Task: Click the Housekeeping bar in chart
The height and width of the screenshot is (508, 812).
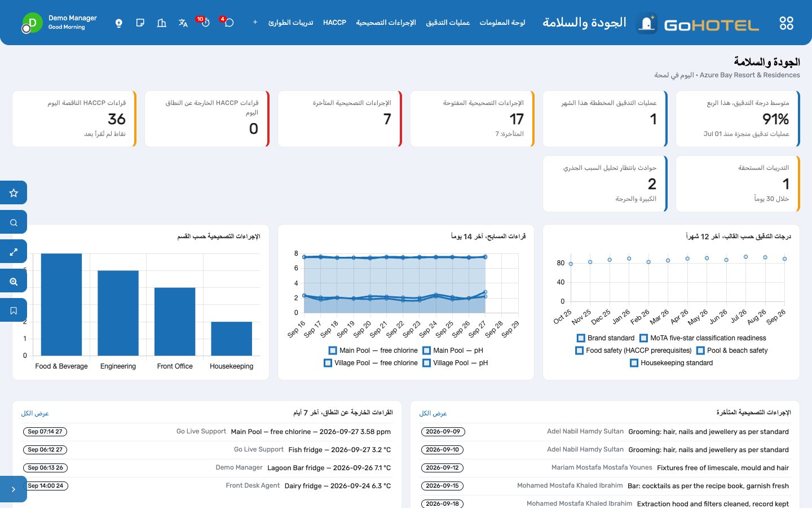Action: [x=232, y=339]
